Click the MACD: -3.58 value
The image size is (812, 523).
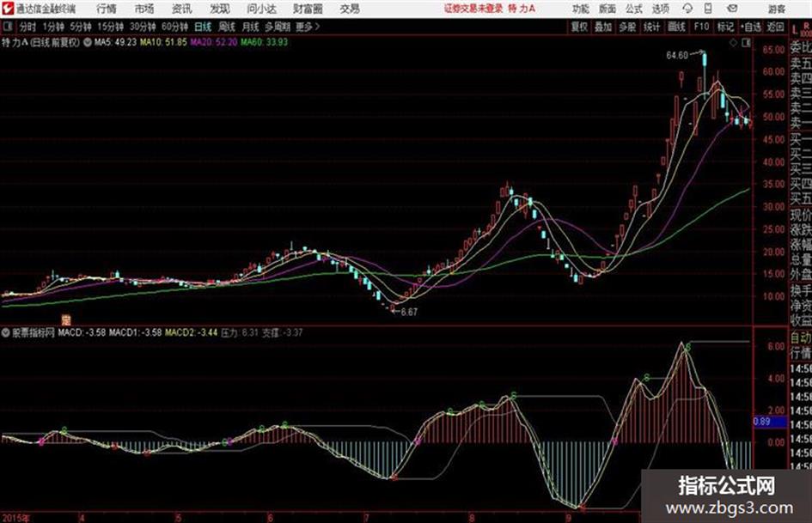tap(82, 332)
